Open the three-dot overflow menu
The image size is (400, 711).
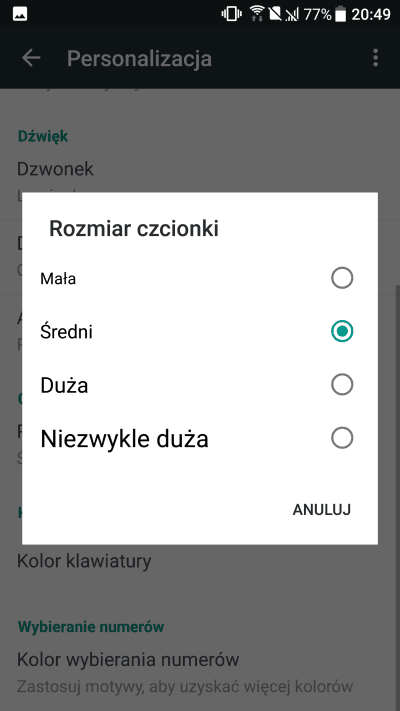click(x=375, y=58)
